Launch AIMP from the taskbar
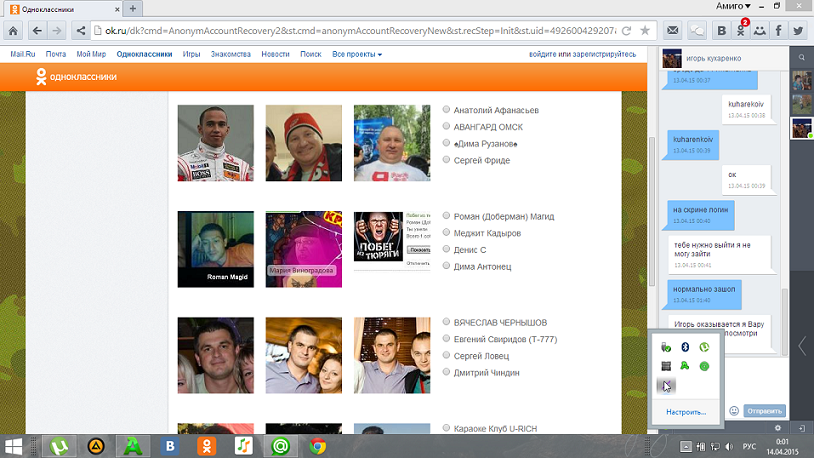 click(96, 446)
